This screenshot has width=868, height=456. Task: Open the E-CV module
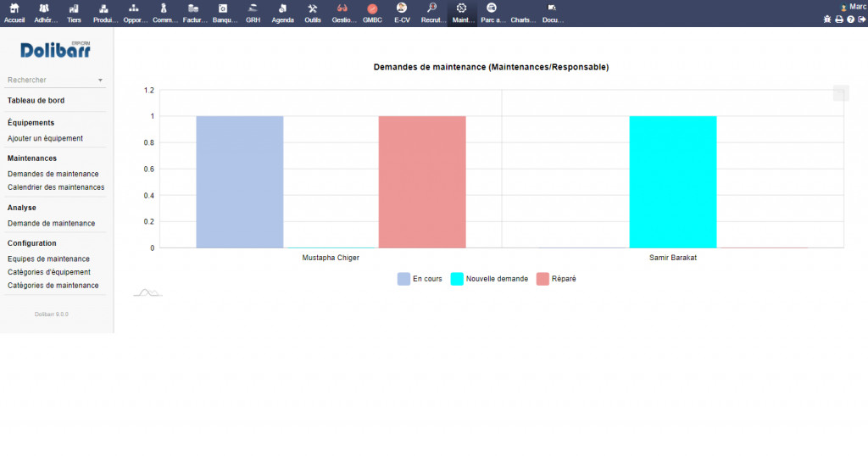(403, 14)
